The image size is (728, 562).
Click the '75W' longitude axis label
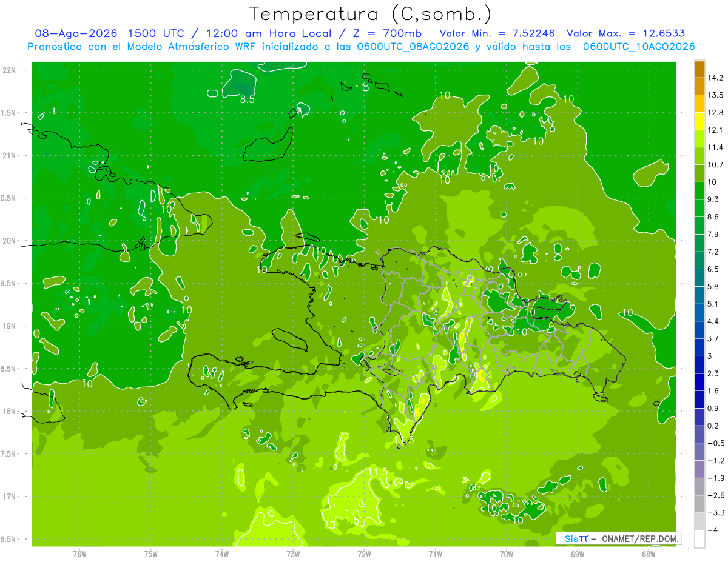[x=151, y=553]
